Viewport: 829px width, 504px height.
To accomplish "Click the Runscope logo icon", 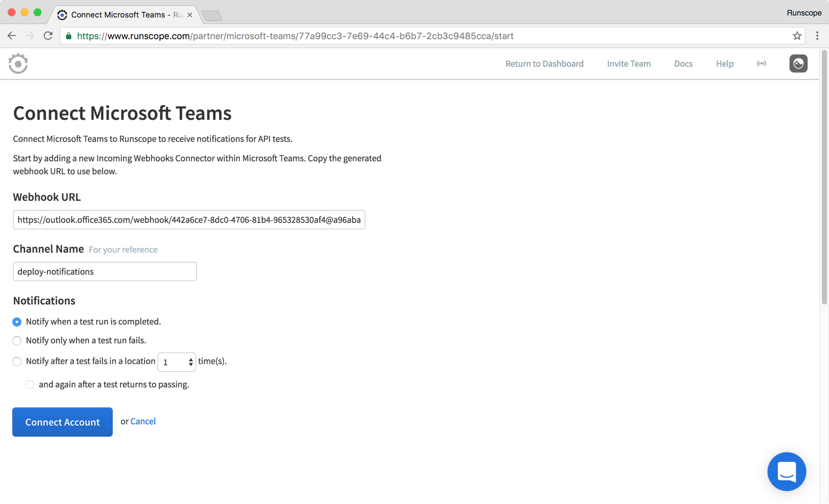I will 18,63.
